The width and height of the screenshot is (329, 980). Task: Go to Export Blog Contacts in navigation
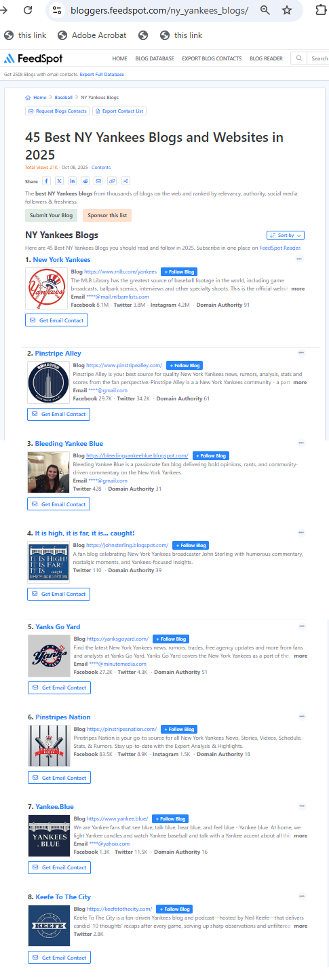[212, 58]
